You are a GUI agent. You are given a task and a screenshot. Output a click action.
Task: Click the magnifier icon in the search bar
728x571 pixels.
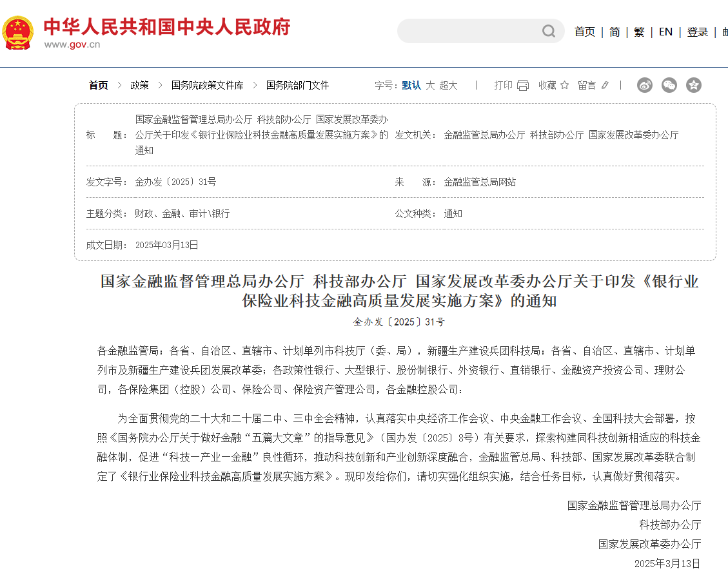pyautogui.click(x=547, y=31)
